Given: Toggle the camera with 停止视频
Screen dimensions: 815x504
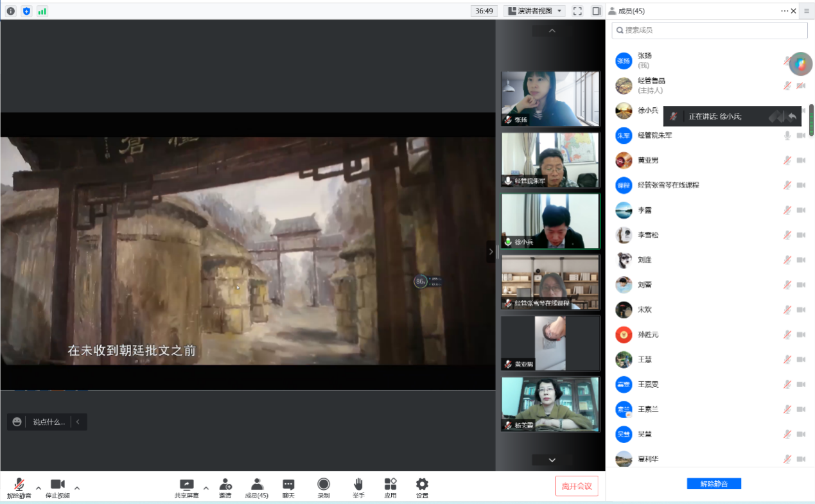Looking at the screenshot, I should pyautogui.click(x=57, y=488).
